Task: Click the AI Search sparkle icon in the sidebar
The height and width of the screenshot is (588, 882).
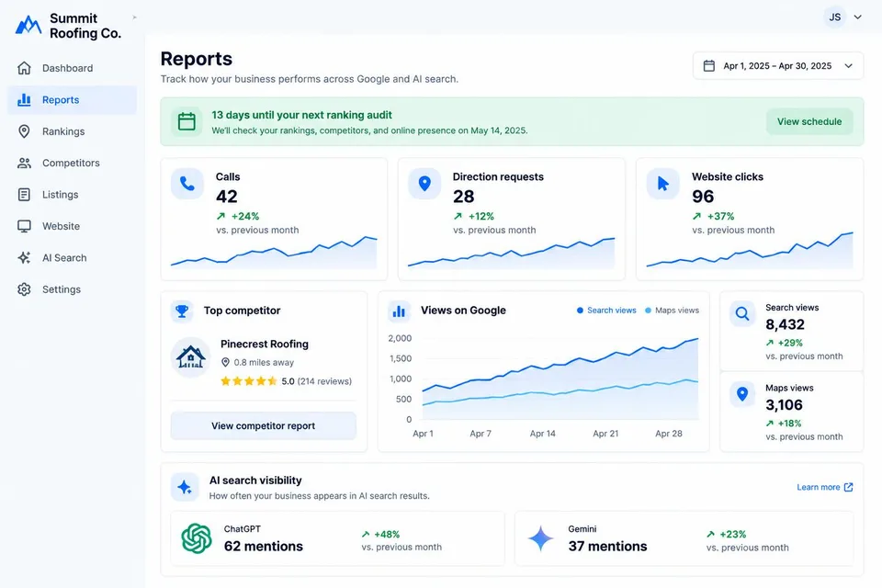Action: click(x=24, y=257)
